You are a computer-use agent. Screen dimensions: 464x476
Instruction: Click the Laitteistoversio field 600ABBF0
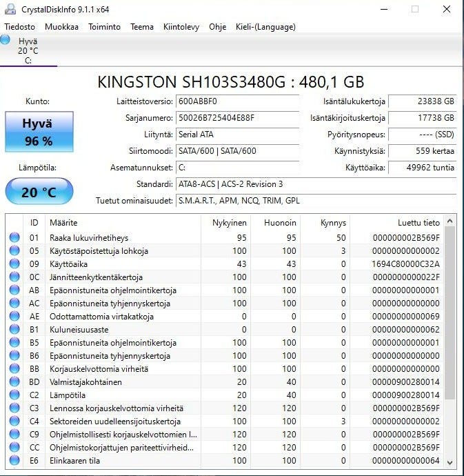(237, 101)
